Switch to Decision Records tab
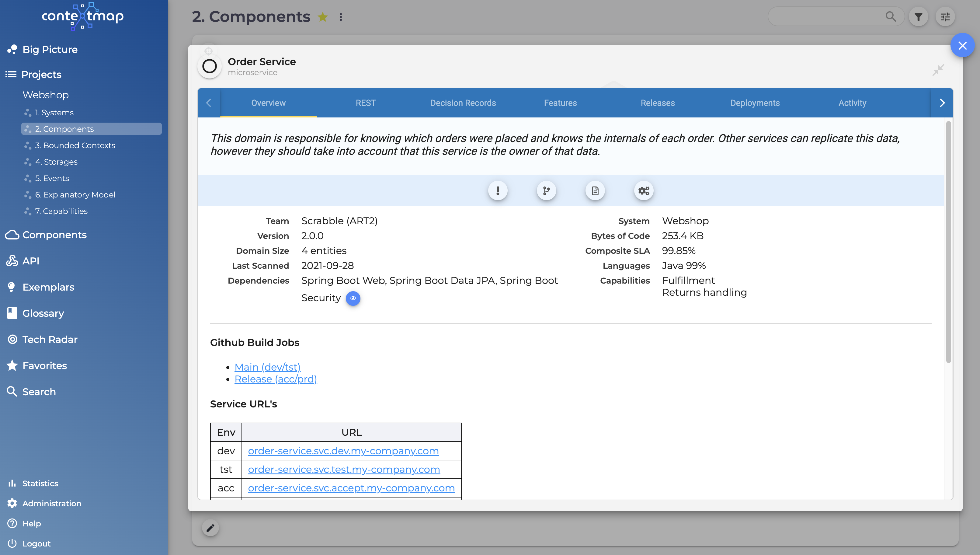Image resolution: width=980 pixels, height=555 pixels. pyautogui.click(x=463, y=103)
